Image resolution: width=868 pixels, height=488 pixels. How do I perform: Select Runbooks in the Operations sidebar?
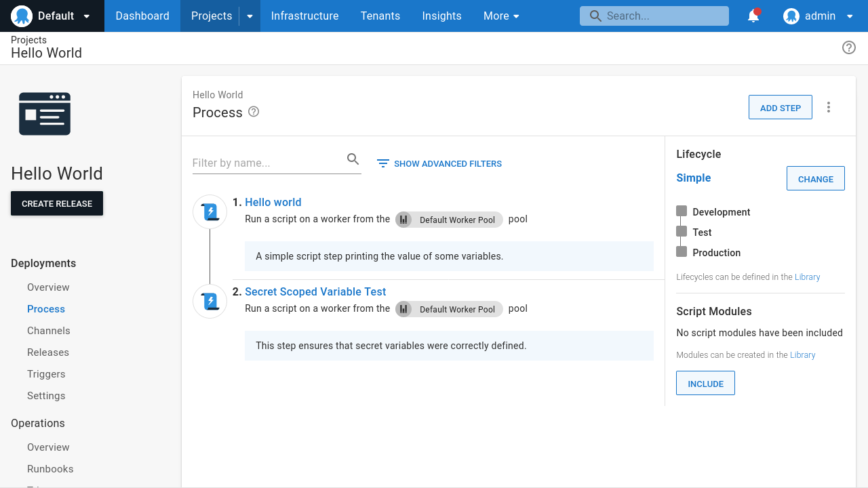(x=50, y=468)
